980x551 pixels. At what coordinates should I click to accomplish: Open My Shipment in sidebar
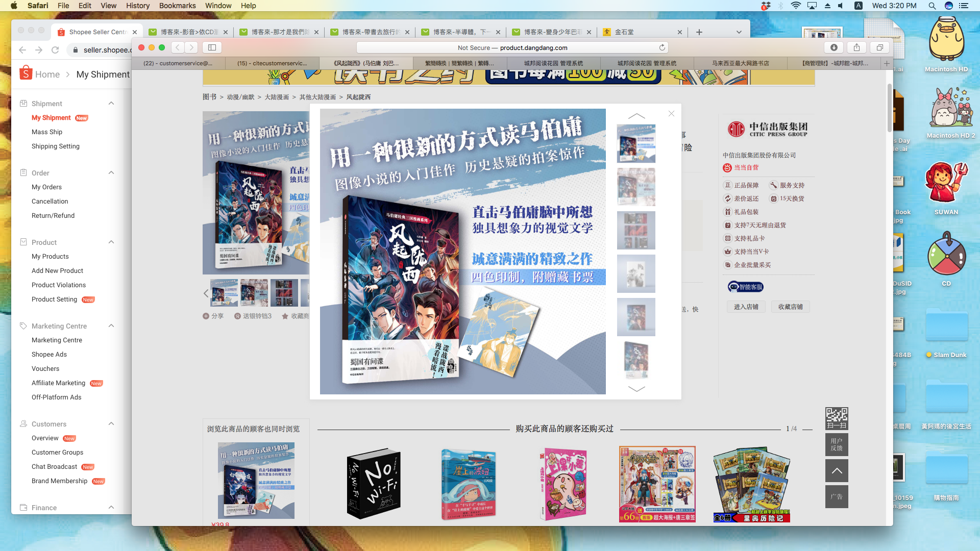(x=51, y=117)
